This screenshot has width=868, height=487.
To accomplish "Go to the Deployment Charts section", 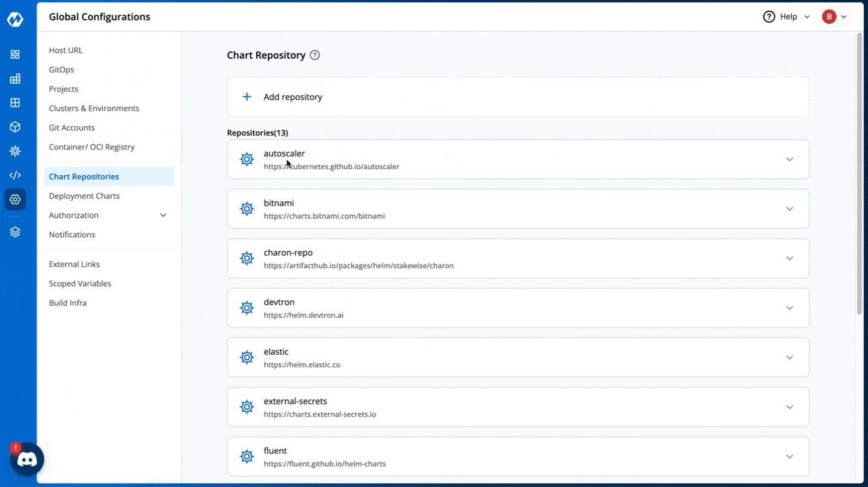I will [x=84, y=195].
